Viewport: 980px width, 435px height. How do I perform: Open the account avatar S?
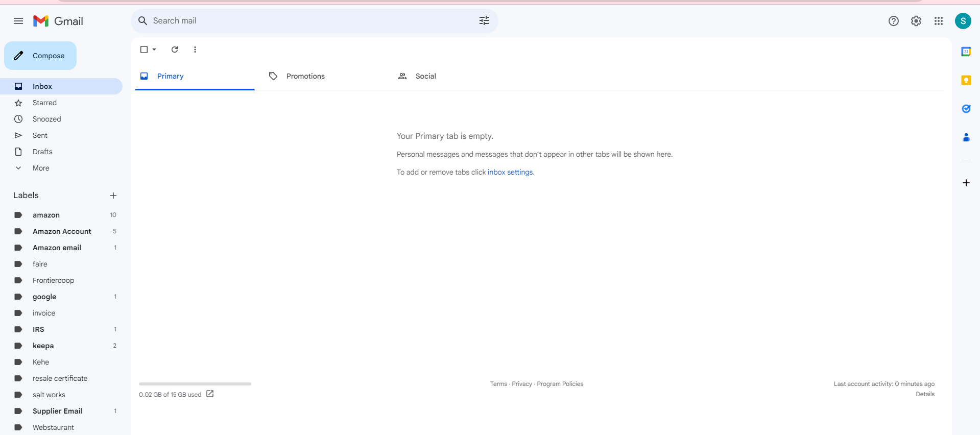[x=963, y=21]
